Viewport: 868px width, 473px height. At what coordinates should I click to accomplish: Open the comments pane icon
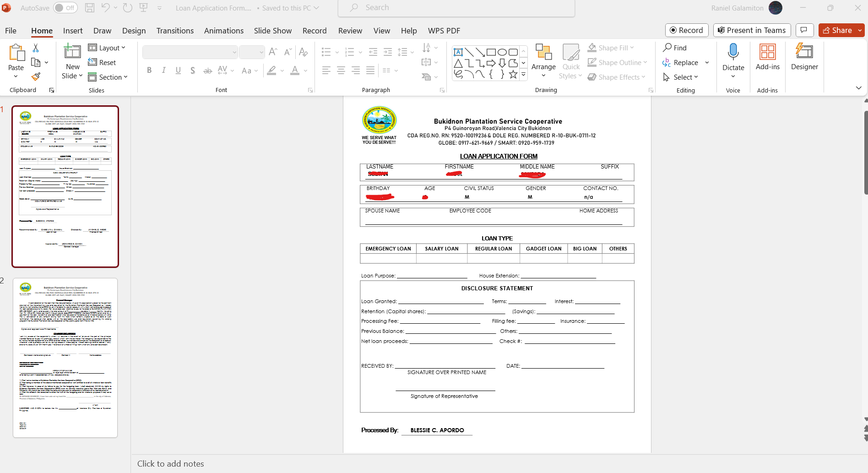[x=804, y=30]
